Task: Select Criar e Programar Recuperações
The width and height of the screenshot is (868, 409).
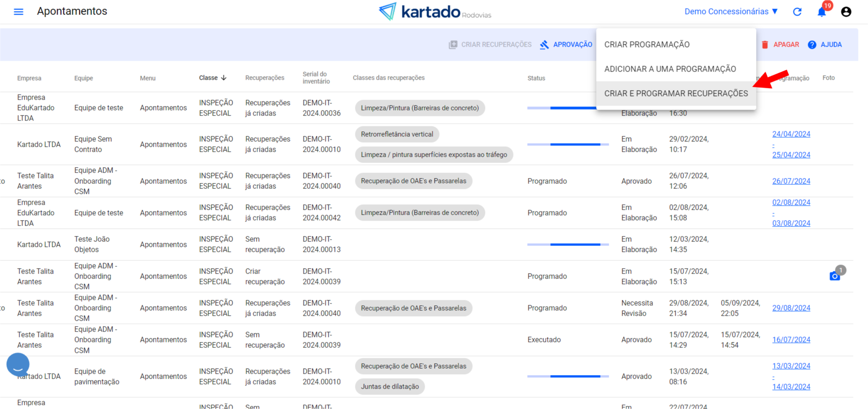Action: click(x=676, y=93)
